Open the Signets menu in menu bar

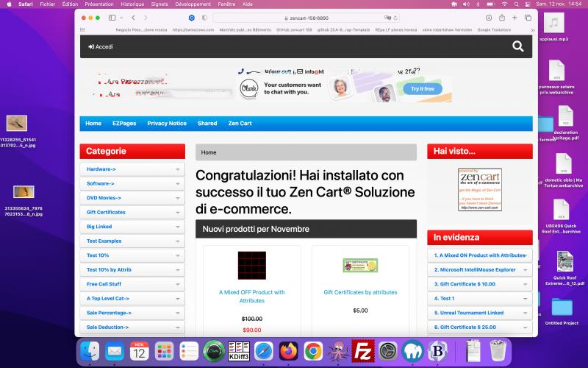[x=159, y=4]
